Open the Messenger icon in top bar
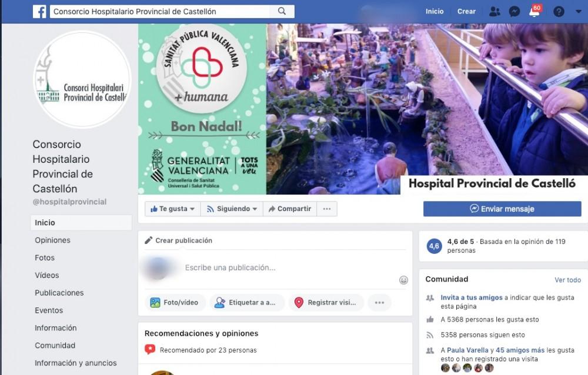The width and height of the screenshot is (588, 375). (514, 11)
